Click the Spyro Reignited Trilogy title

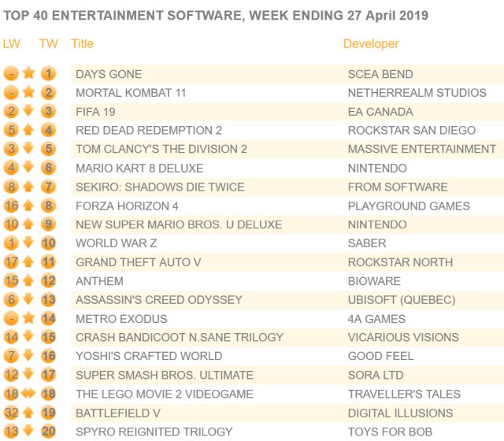154,432
